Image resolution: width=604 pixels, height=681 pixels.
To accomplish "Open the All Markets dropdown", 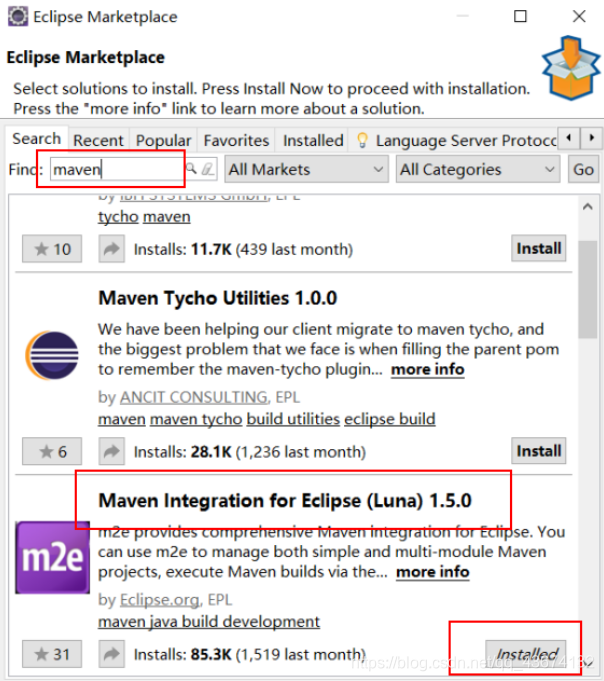I will [306, 169].
